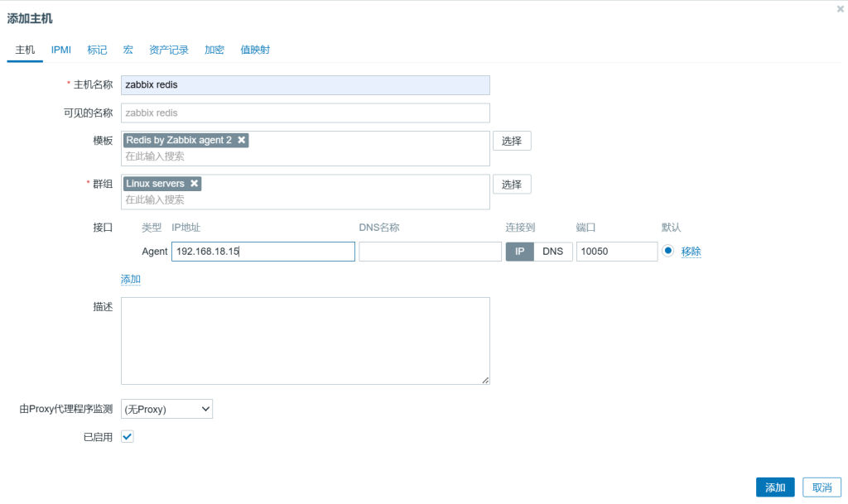Focus the empty DNS name field

click(x=431, y=252)
